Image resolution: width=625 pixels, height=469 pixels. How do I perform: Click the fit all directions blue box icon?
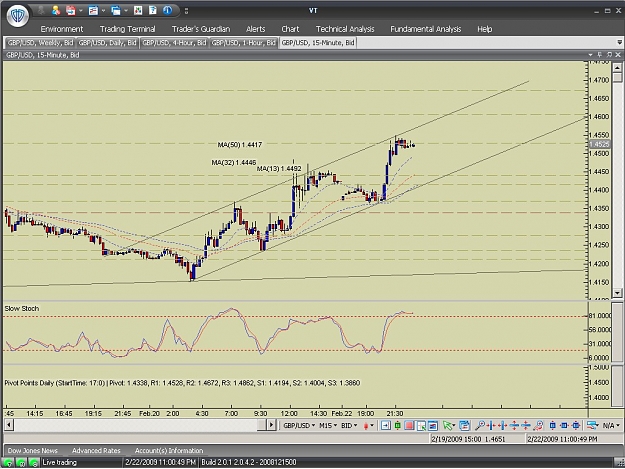coord(576,426)
